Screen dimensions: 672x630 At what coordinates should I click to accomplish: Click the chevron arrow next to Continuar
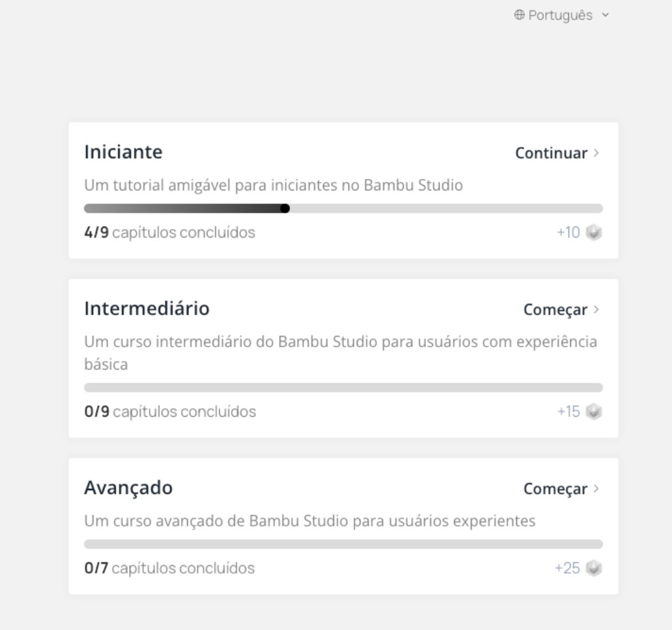[x=596, y=153]
